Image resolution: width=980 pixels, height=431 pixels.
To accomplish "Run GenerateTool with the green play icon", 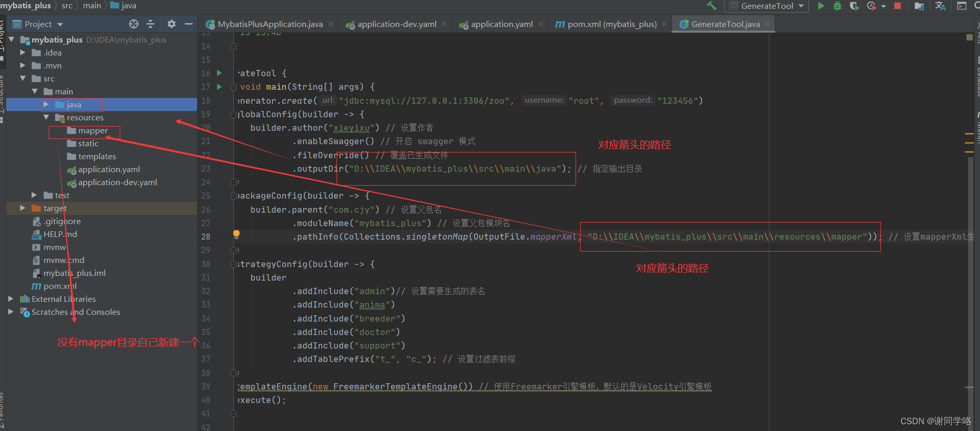I will [x=821, y=6].
